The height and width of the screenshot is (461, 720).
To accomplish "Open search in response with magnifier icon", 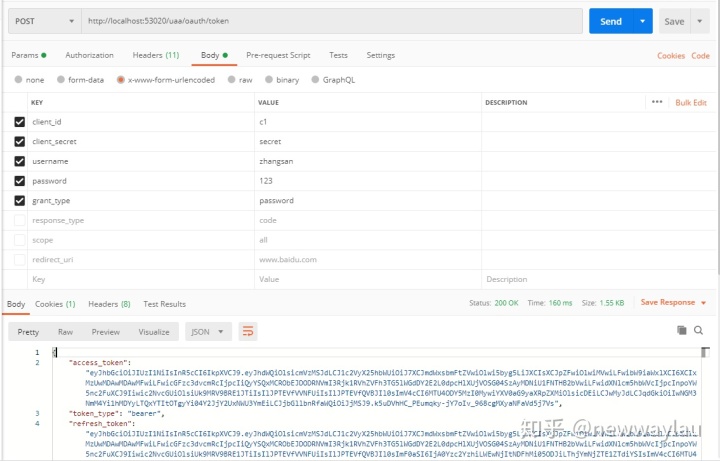I will pyautogui.click(x=698, y=330).
